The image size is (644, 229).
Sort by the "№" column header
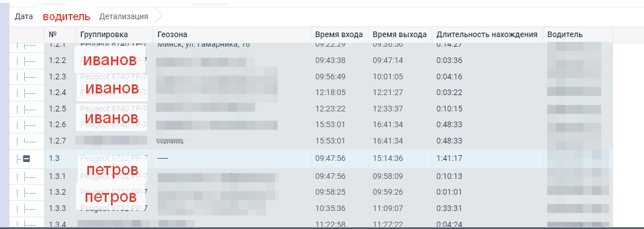[x=53, y=35]
